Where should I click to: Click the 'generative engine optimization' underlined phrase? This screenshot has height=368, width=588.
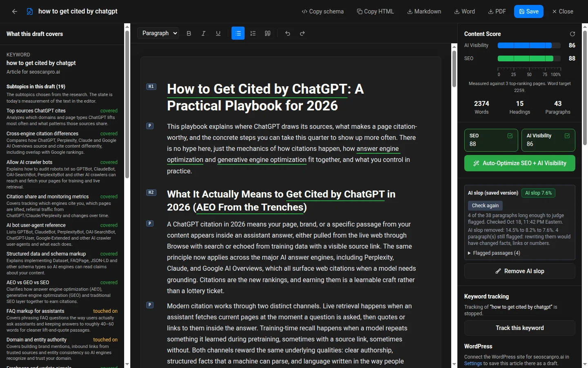[262, 160]
